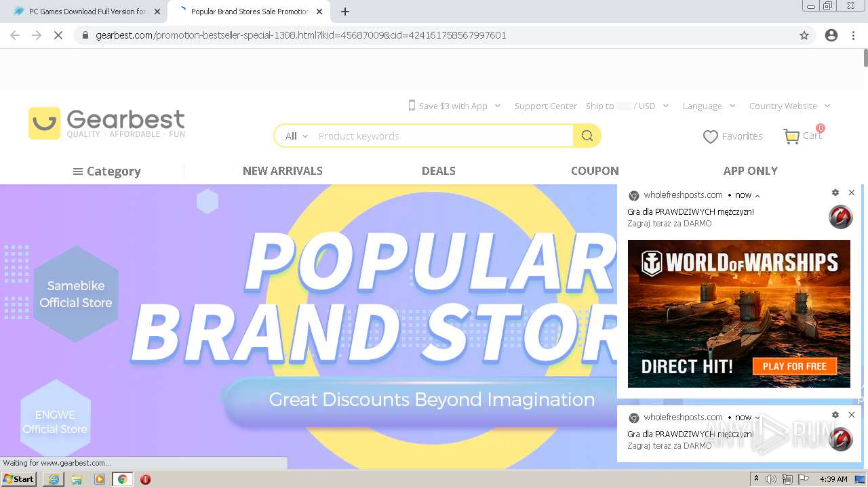This screenshot has width=868, height=488.
Task: Open ENGWE Official Store
Action: tap(55, 422)
